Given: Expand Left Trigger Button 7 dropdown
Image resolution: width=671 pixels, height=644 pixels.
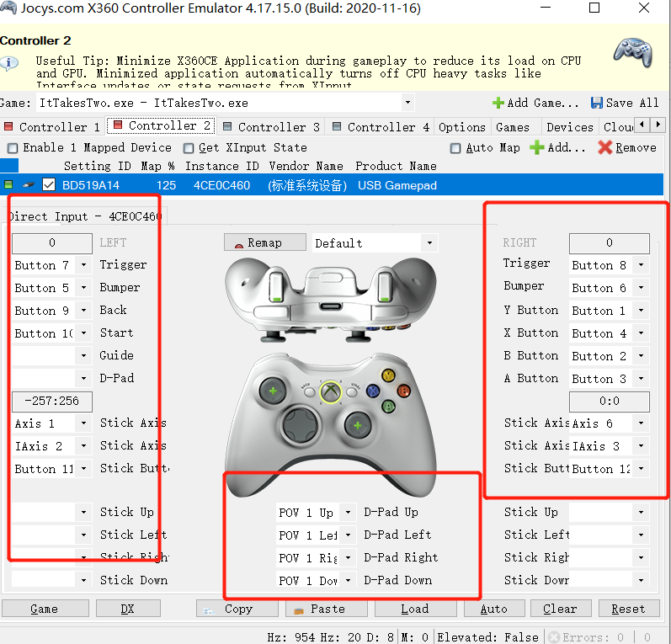Looking at the screenshot, I should coord(83,265).
